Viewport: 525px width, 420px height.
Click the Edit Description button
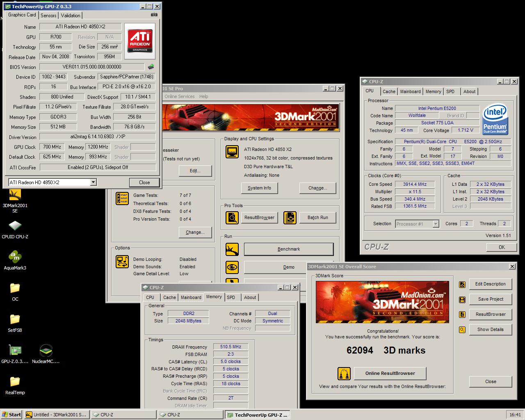(x=490, y=284)
